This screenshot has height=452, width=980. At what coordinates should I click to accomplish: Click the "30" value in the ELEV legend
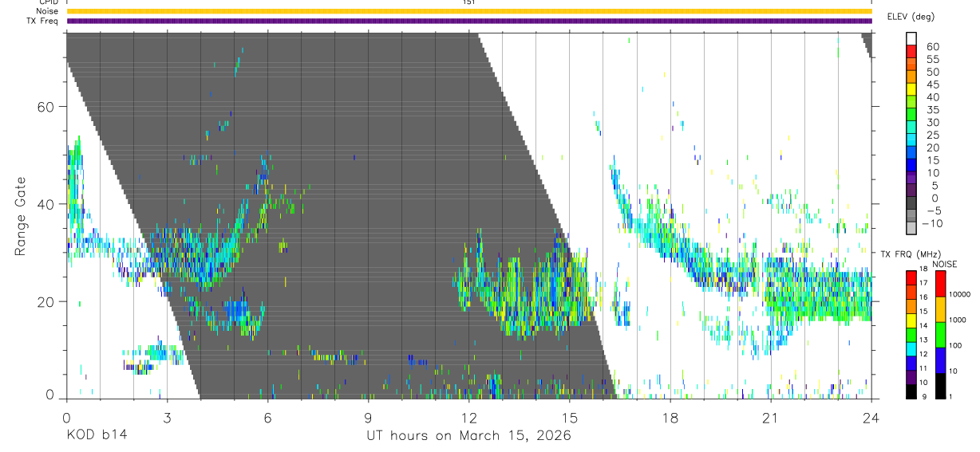click(x=933, y=122)
